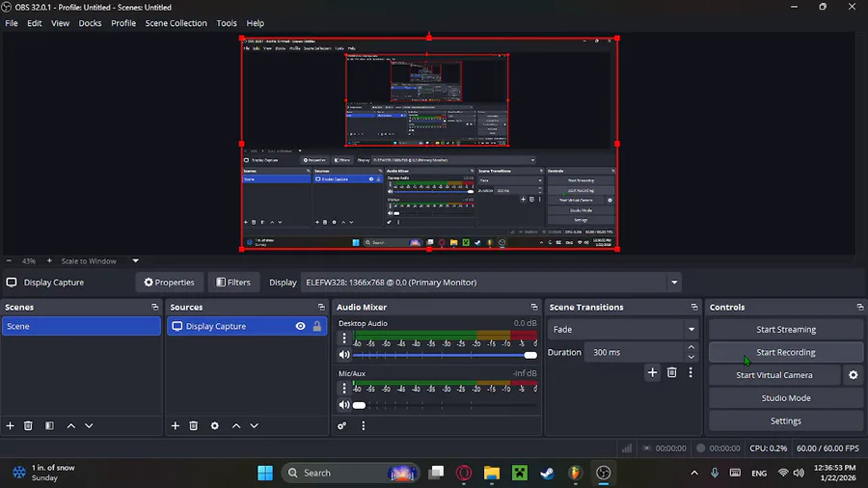Open Windows Start menu
The height and width of the screenshot is (488, 868).
[x=265, y=474]
